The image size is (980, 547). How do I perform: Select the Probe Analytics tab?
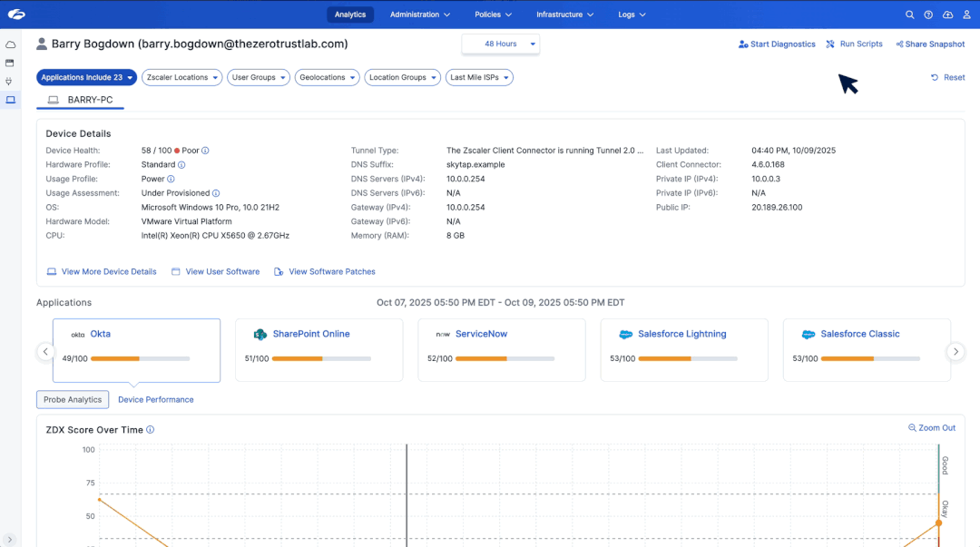tap(73, 400)
